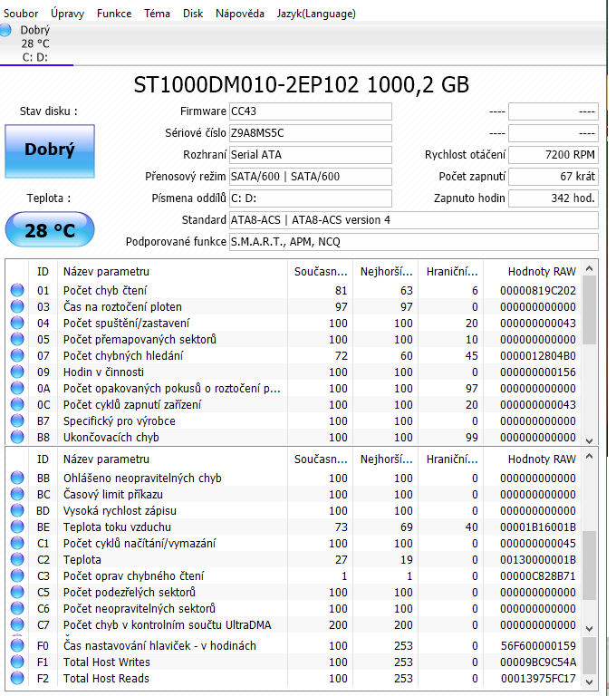The height and width of the screenshot is (696, 616).
Task: Open the Soubor menu
Action: pos(21,14)
